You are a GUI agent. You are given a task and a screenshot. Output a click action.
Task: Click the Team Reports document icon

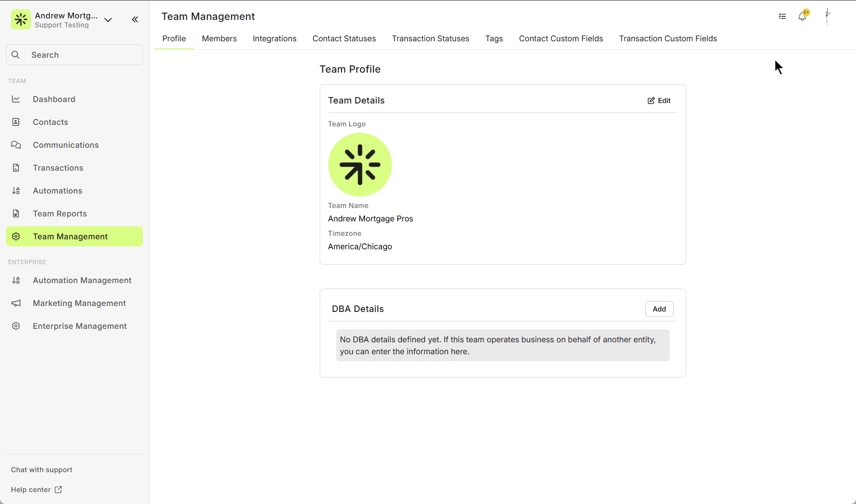pos(16,213)
